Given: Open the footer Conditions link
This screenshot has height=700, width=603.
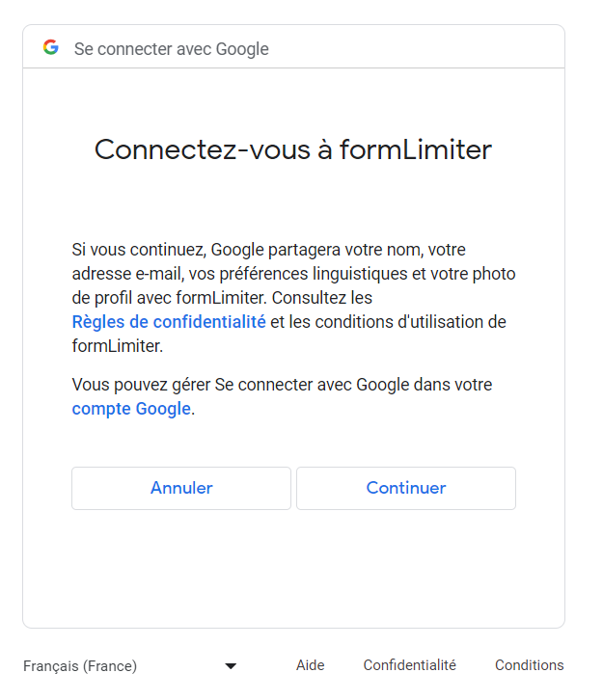Looking at the screenshot, I should click(x=529, y=665).
